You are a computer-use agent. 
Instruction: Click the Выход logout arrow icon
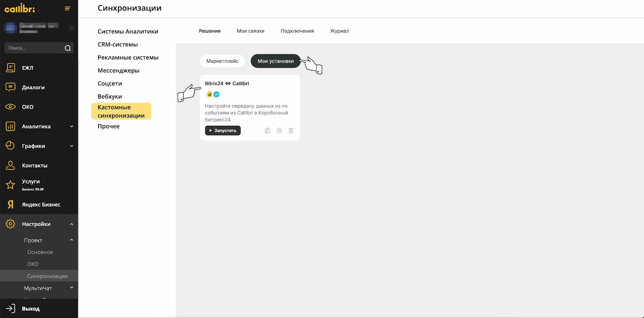(10, 308)
